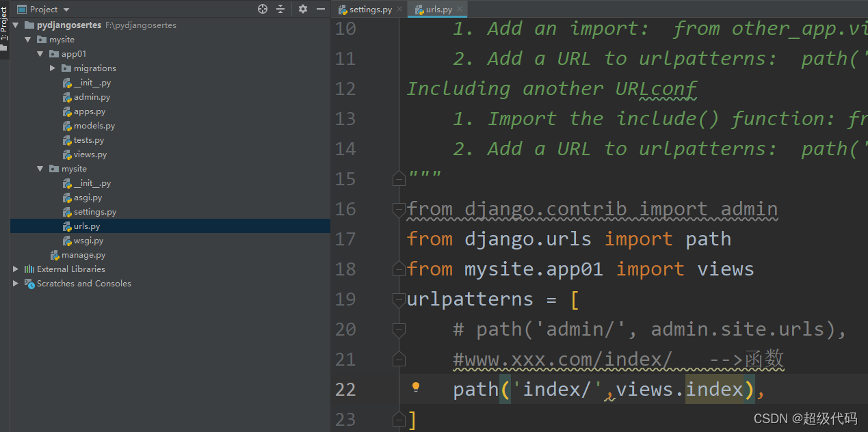
Task: Select __init__.py under app01
Action: [x=92, y=83]
